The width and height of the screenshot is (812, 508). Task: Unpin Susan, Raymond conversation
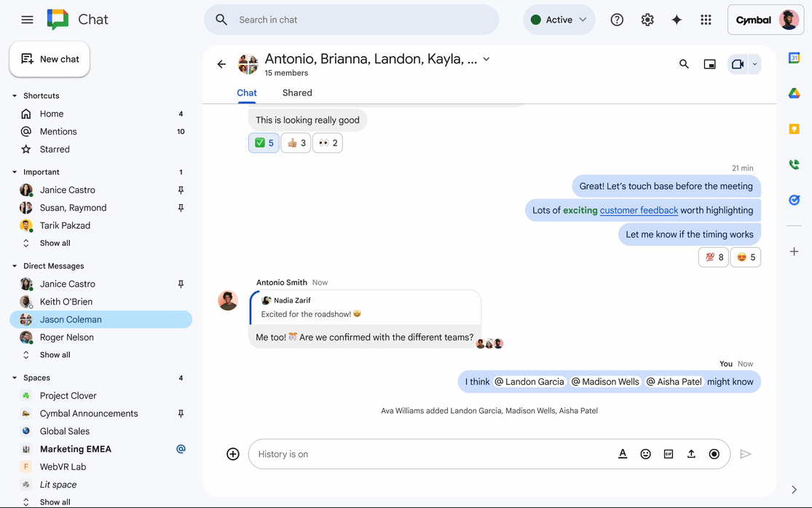[181, 208]
